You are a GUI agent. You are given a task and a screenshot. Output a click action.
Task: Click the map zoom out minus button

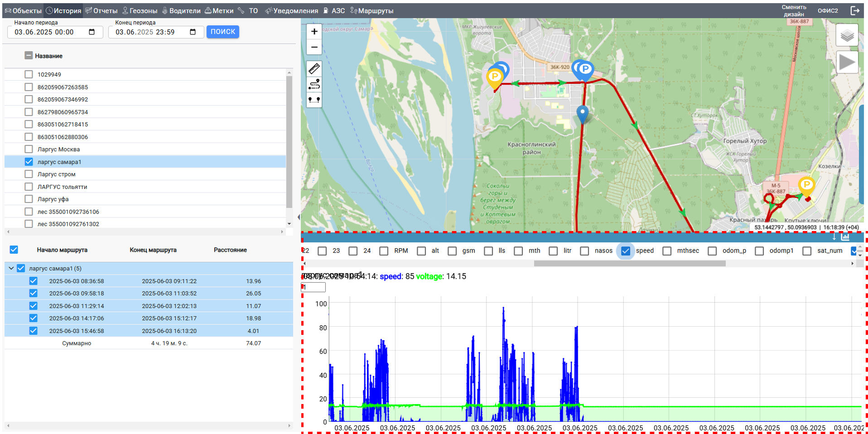[314, 47]
